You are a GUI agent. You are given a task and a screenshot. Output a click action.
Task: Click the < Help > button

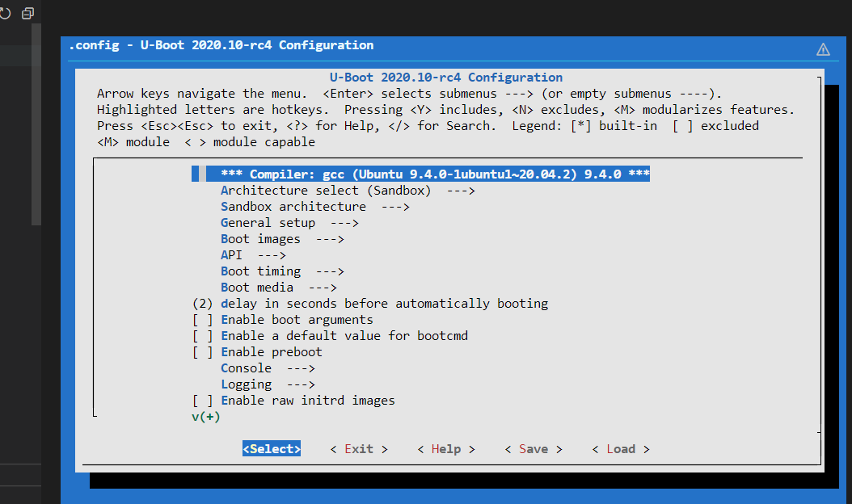(446, 449)
